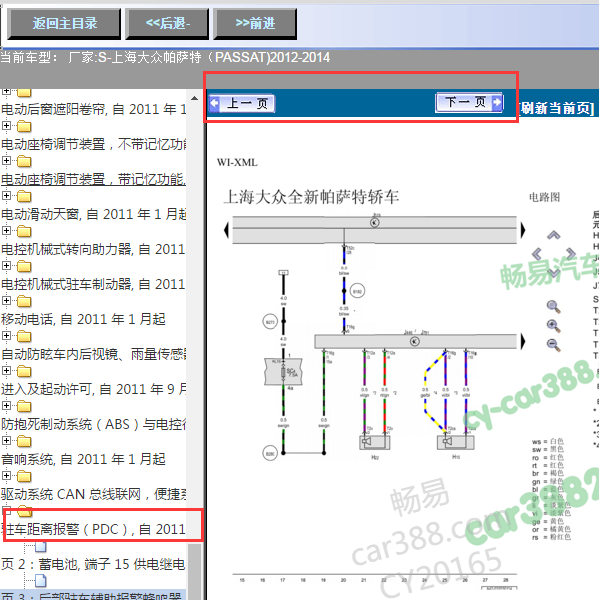Expand the 自动防眩车内后视镜 tree node
This screenshot has width=599, height=600.
(6, 336)
